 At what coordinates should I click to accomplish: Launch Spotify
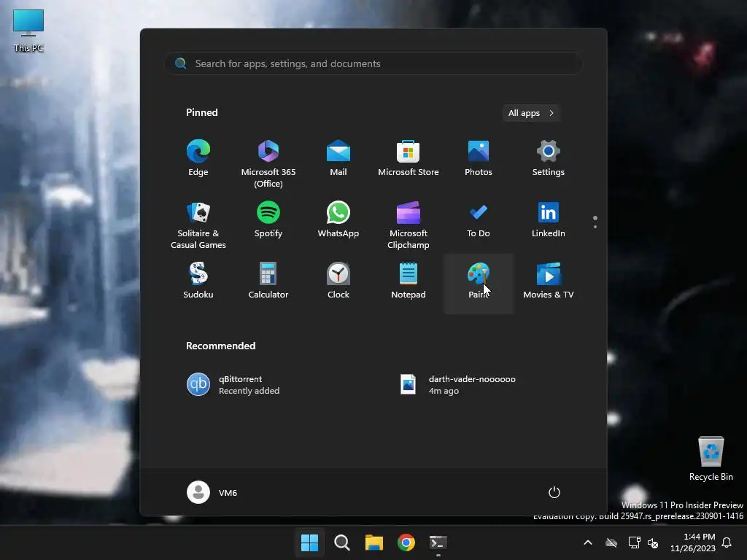pyautogui.click(x=268, y=220)
